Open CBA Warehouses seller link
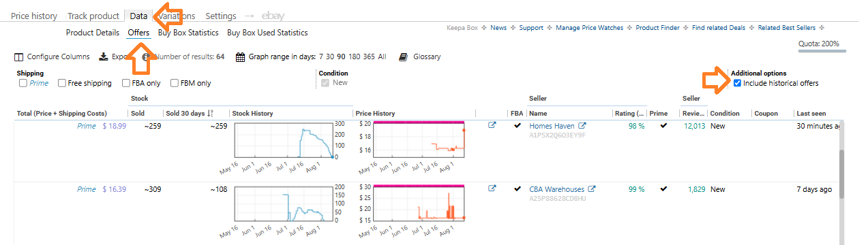868x245 pixels. pos(556,189)
